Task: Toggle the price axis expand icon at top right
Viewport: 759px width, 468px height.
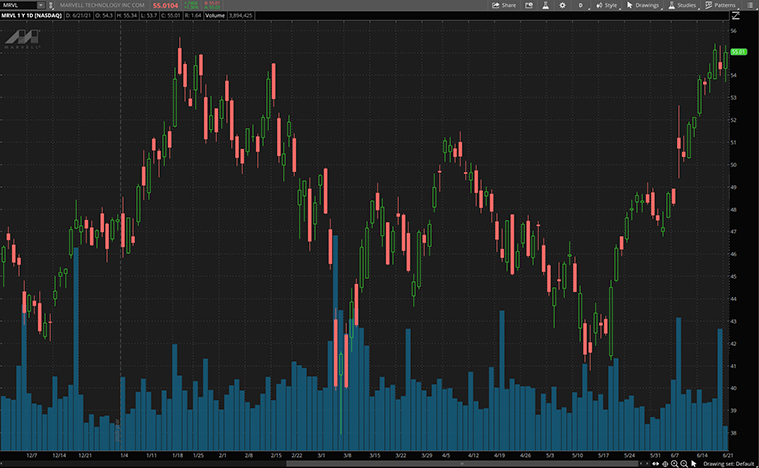Action: click(738, 15)
